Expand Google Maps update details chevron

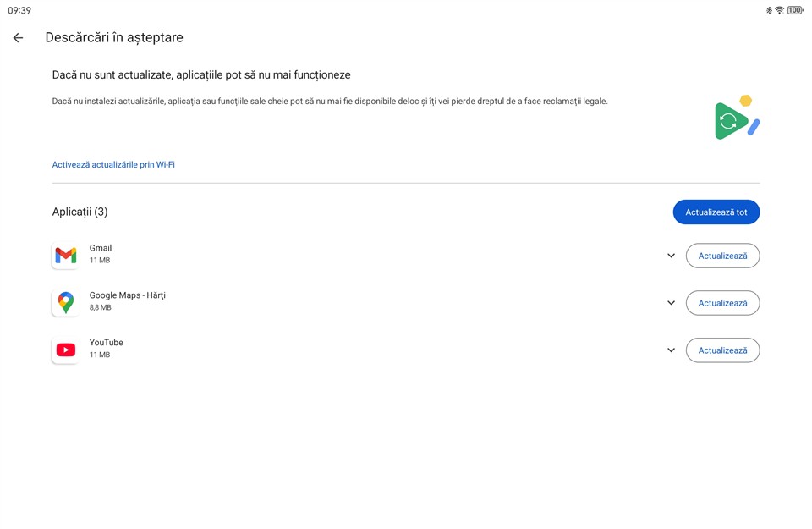pyautogui.click(x=671, y=303)
